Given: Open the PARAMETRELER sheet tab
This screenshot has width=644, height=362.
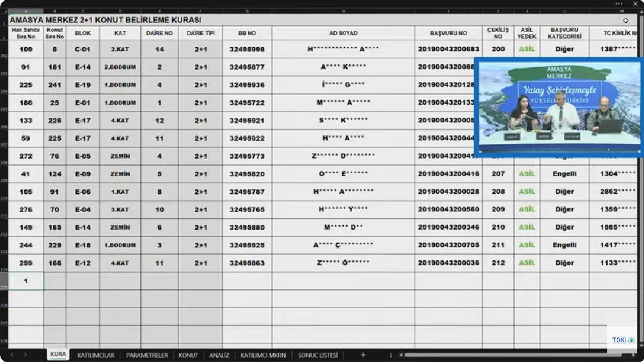Looking at the screenshot, I should 147,355.
